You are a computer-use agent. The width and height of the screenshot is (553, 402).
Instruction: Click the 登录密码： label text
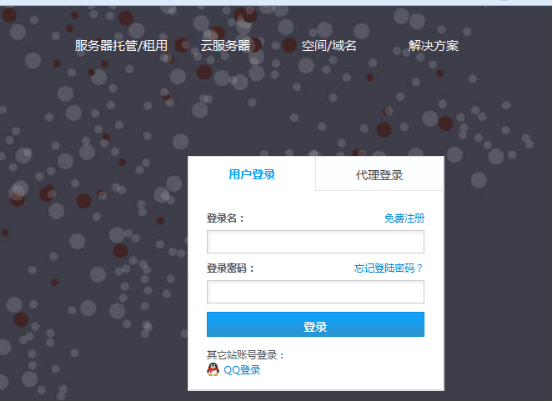point(231,268)
